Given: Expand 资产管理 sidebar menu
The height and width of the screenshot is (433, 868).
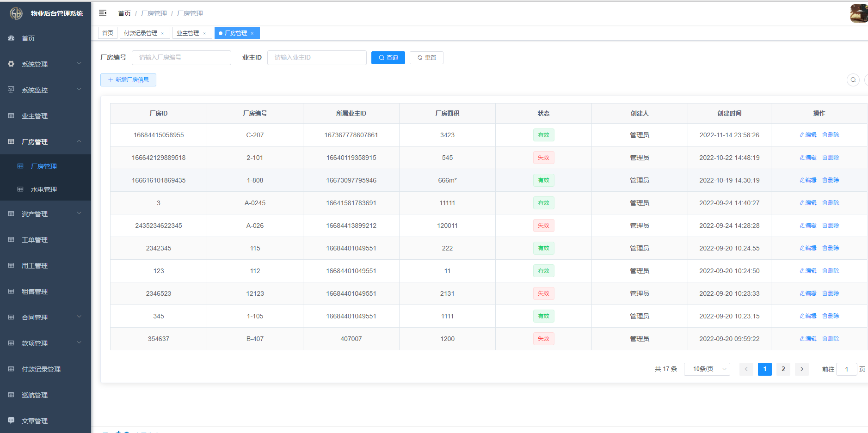Looking at the screenshot, I should click(45, 214).
